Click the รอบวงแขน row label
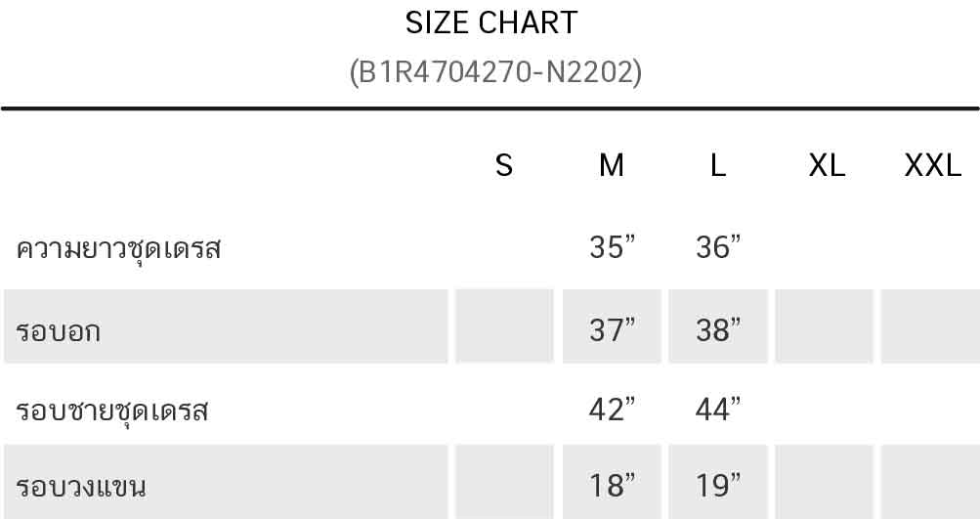 (81, 486)
